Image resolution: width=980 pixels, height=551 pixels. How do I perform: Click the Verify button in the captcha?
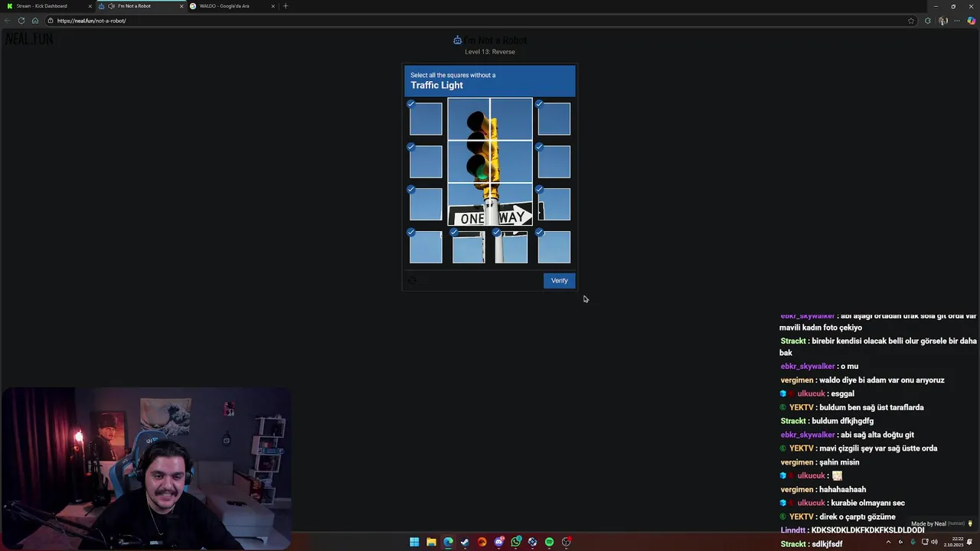pyautogui.click(x=559, y=281)
